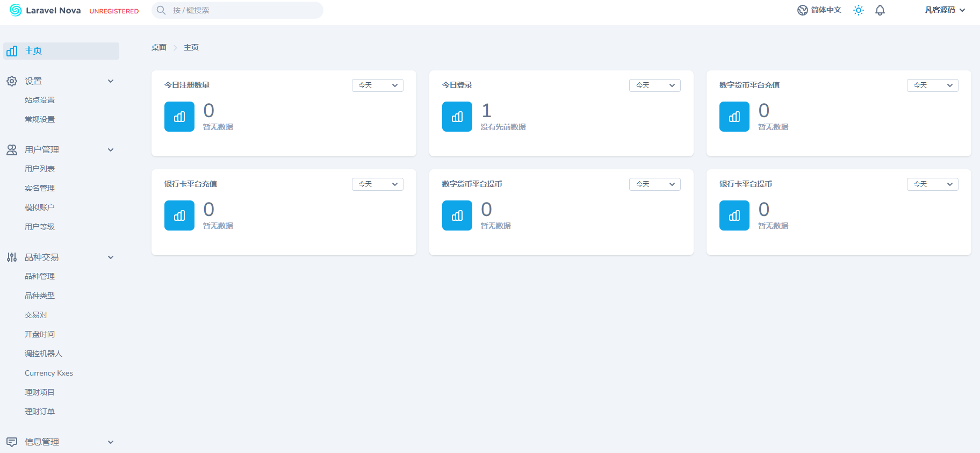Click the 设置 gear icon in sidebar

pyautogui.click(x=12, y=81)
